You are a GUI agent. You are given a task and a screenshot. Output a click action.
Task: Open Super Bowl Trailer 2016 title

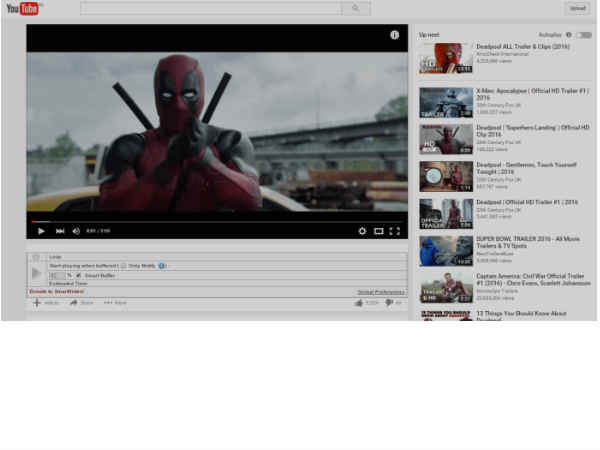coord(528,242)
